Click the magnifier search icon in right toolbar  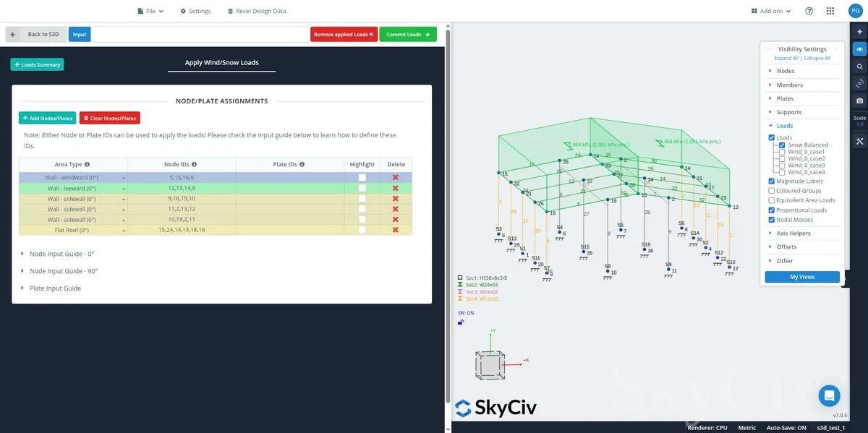859,67
